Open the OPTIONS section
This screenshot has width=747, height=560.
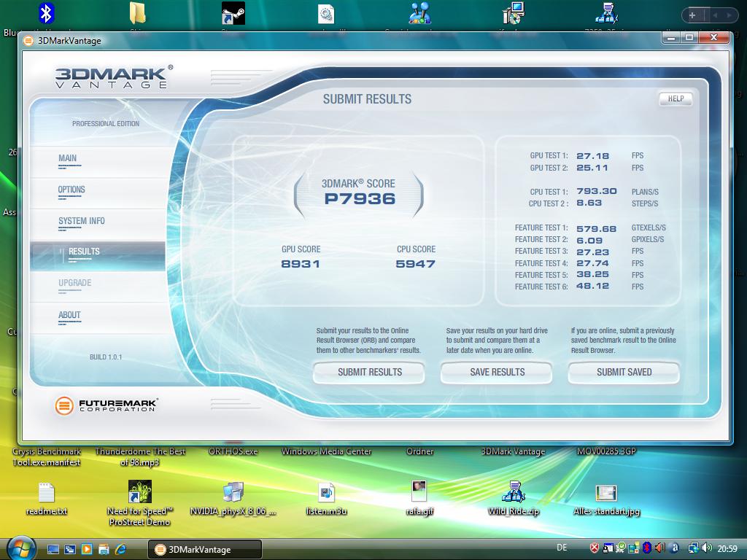[x=98, y=192]
